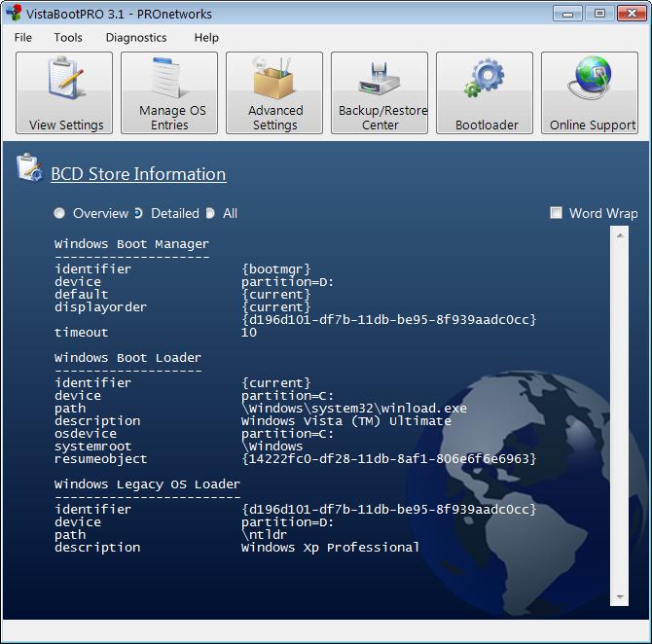The width and height of the screenshot is (652, 644).
Task: Maximize the VistaBootPRO window
Action: [x=599, y=14]
